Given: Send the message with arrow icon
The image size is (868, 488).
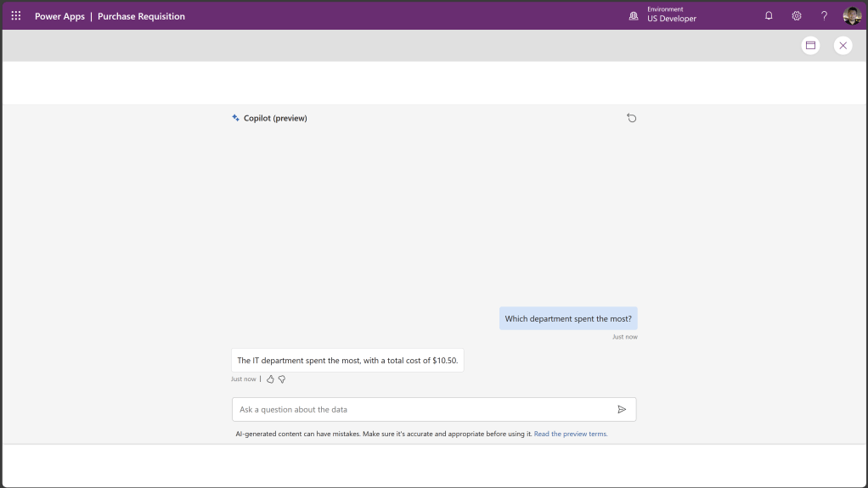Looking at the screenshot, I should point(622,409).
